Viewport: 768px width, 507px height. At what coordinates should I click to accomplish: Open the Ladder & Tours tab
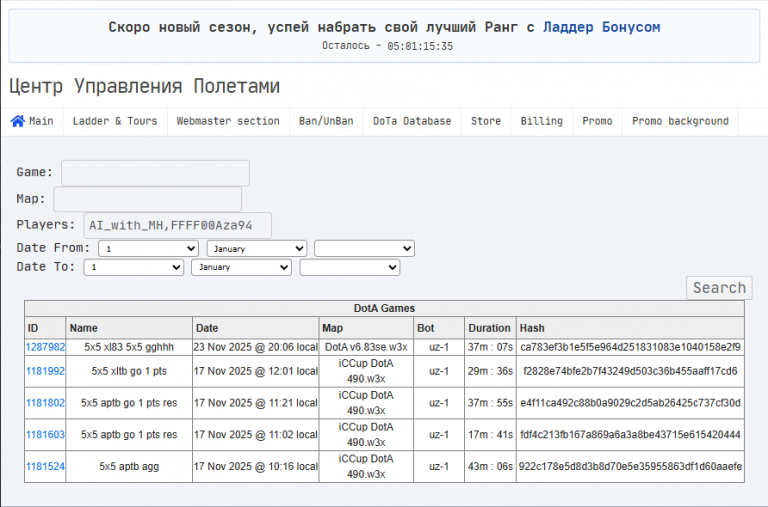click(115, 121)
